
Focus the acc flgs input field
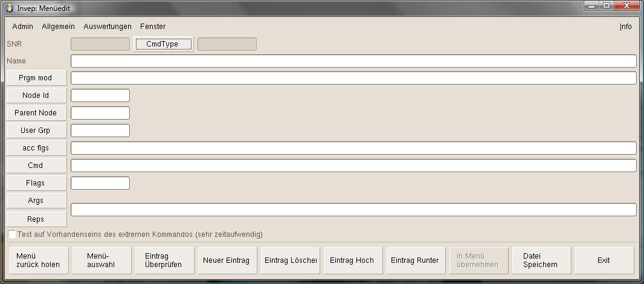click(x=353, y=148)
